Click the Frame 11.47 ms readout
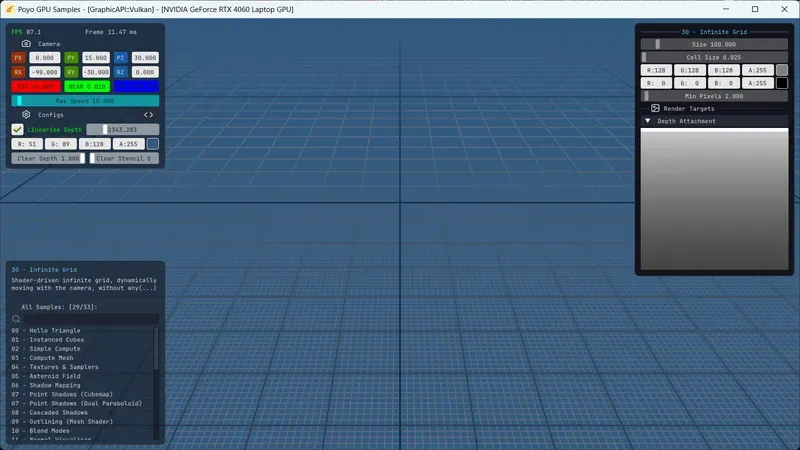Screen dimensions: 800x450 point(111,32)
